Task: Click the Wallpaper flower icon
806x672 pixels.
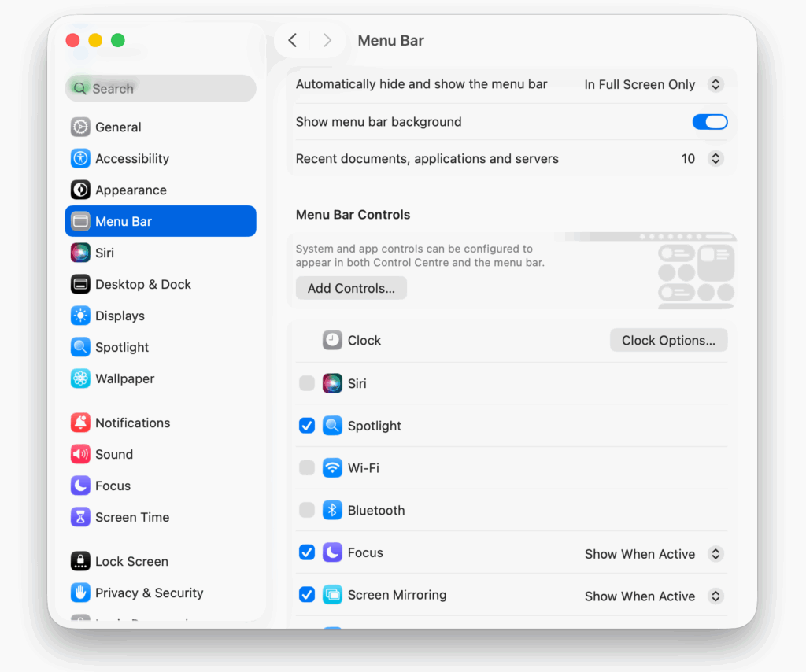Action: tap(80, 378)
